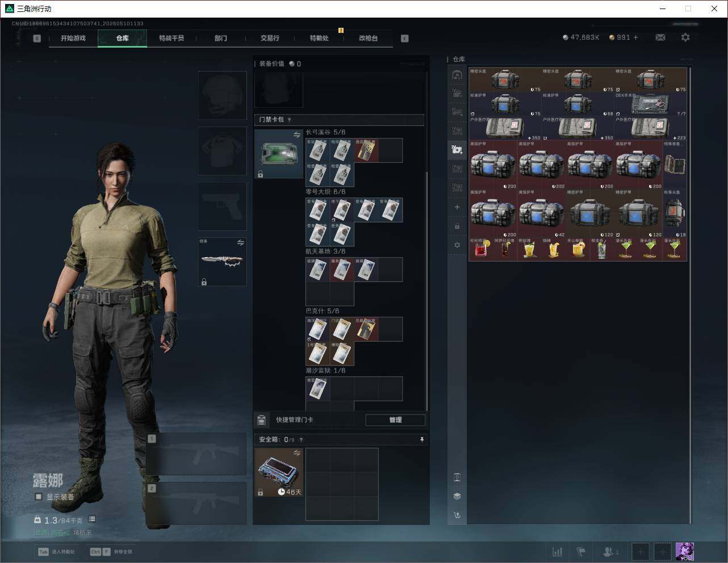Click the 管理 button for access cards

[395, 420]
